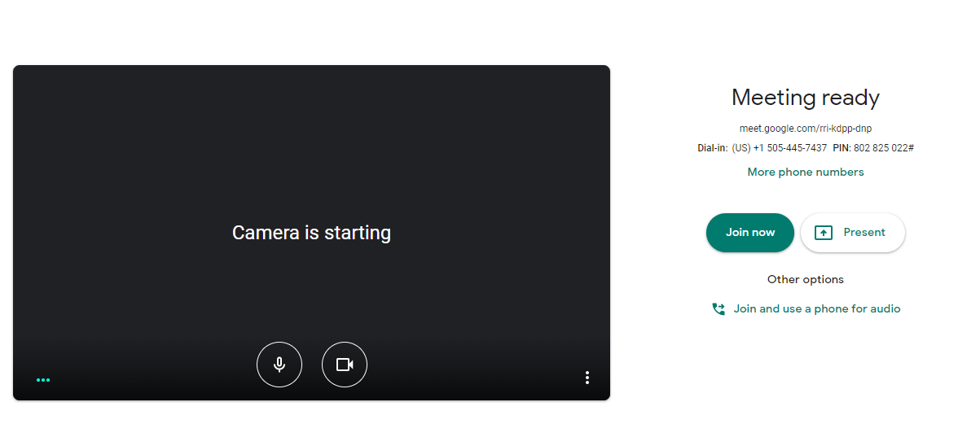The image size is (980, 437).
Task: Click the Join now button
Action: click(750, 233)
